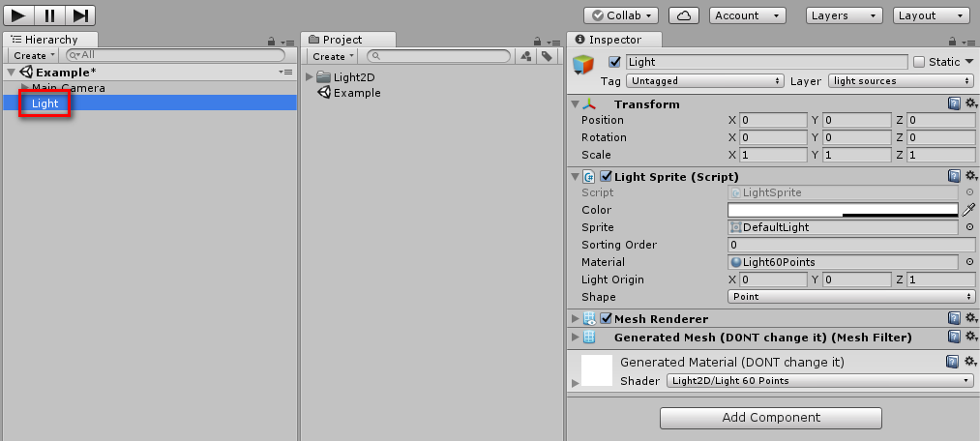The height and width of the screenshot is (441, 980).
Task: Open Transform gear settings menu
Action: click(x=970, y=103)
